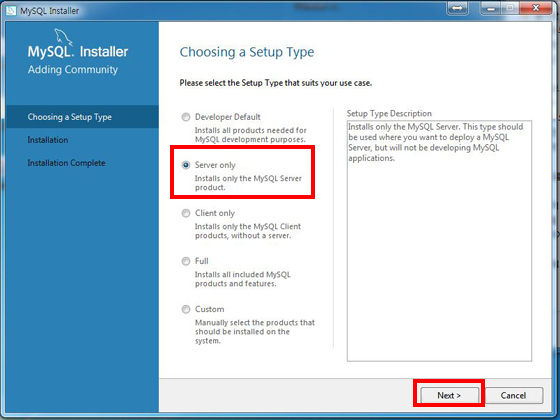Click inside the Setup Type Description box
The width and height of the screenshot is (560, 420).
(x=439, y=241)
